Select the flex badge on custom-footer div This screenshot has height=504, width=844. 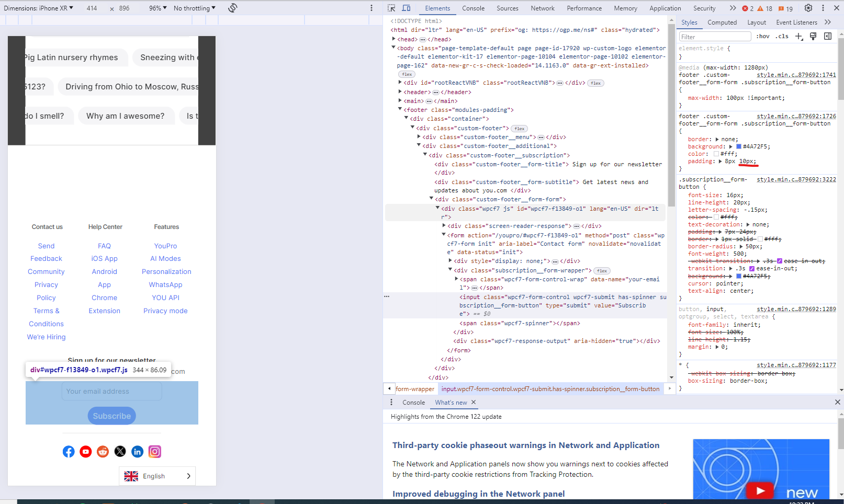[x=519, y=129]
